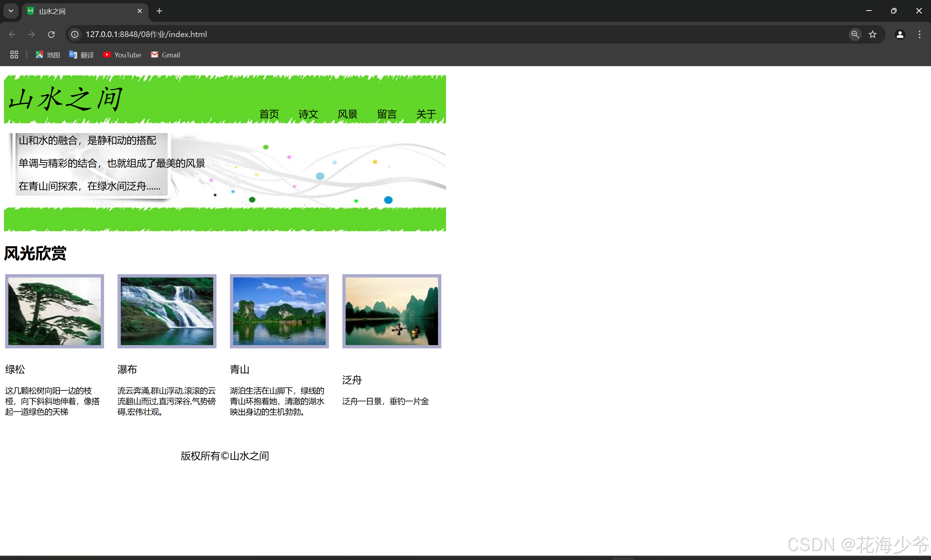Viewport: 931px width, 560px height.
Task: Go to 风景 navigation link
Action: coord(347,114)
